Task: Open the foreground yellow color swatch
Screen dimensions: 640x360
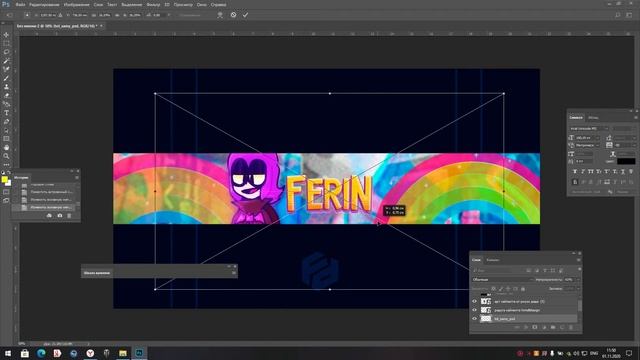Action: pos(4,180)
